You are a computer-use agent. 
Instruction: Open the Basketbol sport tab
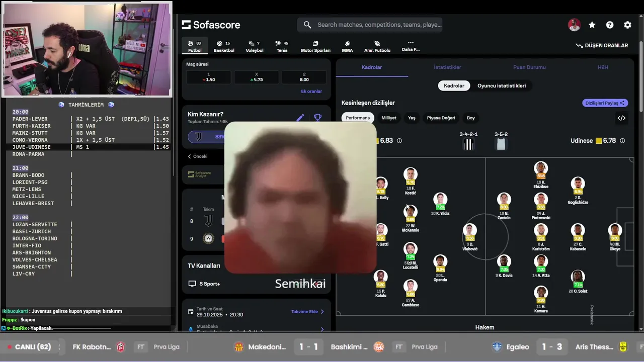[224, 46]
